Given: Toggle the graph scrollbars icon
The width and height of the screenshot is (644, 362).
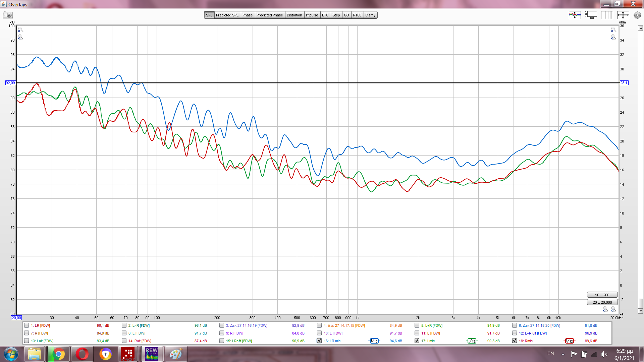Looking at the screenshot, I should tap(591, 15).
